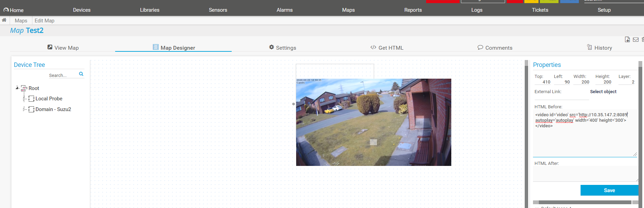Click the Local Probe device icon
This screenshot has height=208, width=644.
pos(31,99)
